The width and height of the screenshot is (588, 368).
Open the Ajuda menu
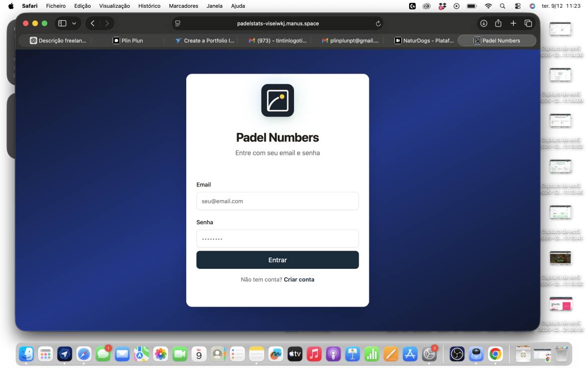(238, 6)
